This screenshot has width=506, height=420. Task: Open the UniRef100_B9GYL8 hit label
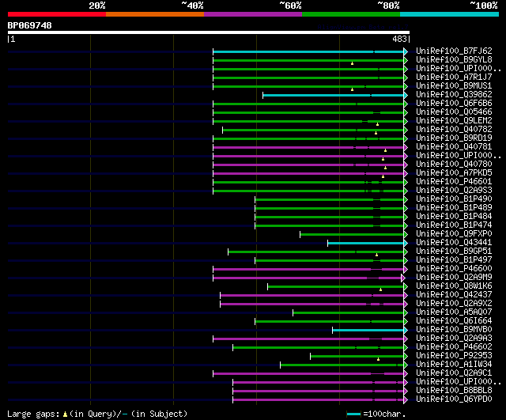click(454, 60)
